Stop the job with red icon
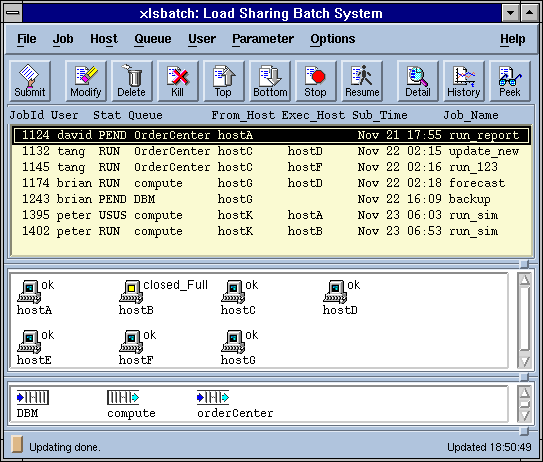The height and width of the screenshot is (462, 543). pos(316,81)
